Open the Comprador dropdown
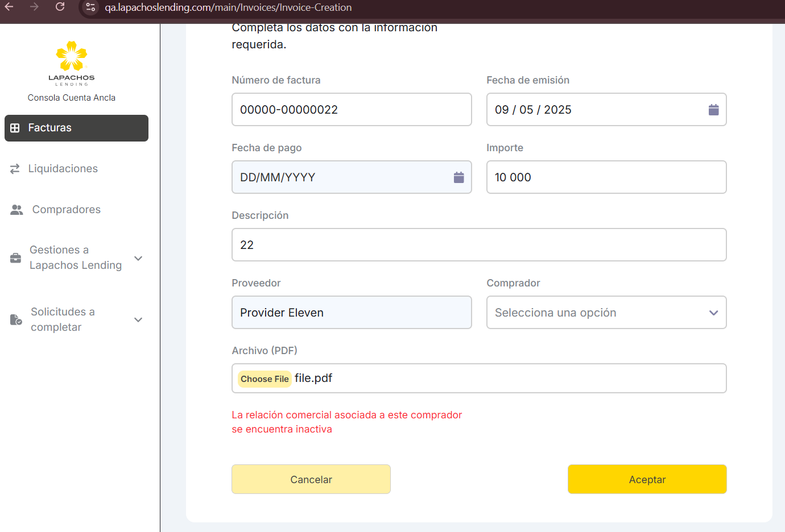Screen dimensions: 785x532 606,313
